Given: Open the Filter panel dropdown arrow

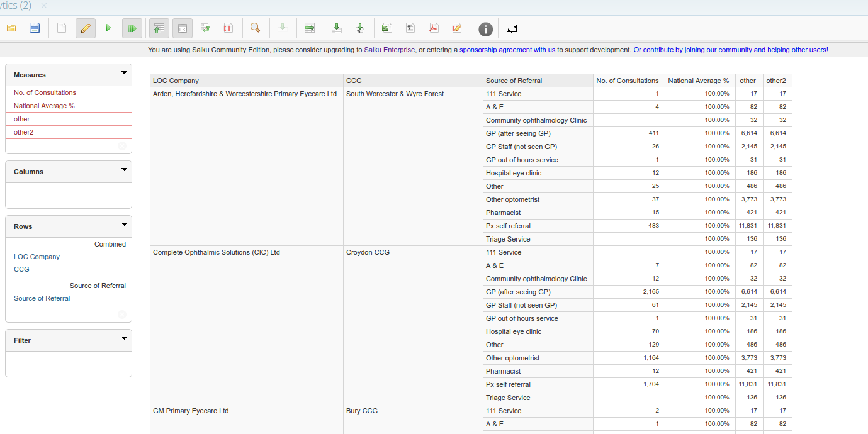Looking at the screenshot, I should point(124,338).
